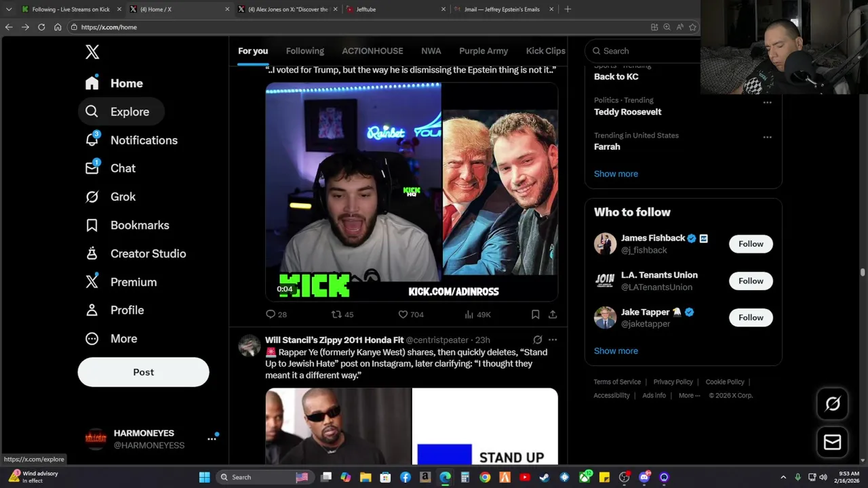
Task: Follow Jake Tapper
Action: pos(751,317)
